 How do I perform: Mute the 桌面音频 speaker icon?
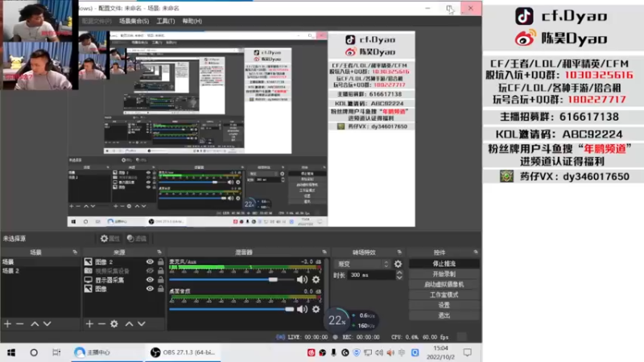point(302,309)
